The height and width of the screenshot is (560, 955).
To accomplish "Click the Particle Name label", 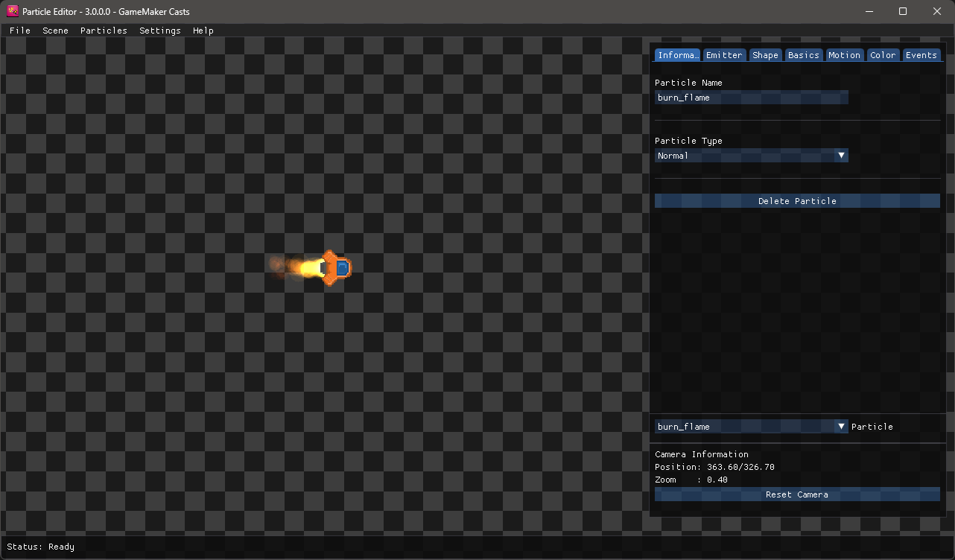I will [688, 83].
